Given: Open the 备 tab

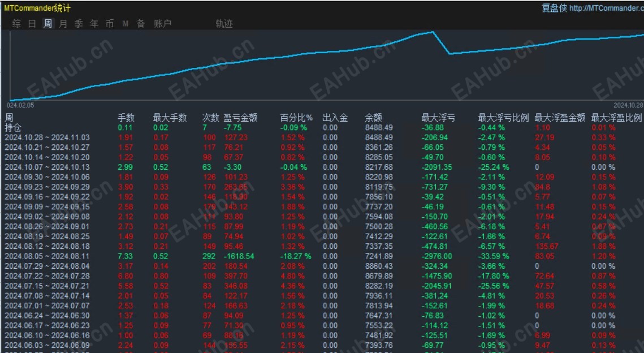Looking at the screenshot, I should tap(141, 24).
